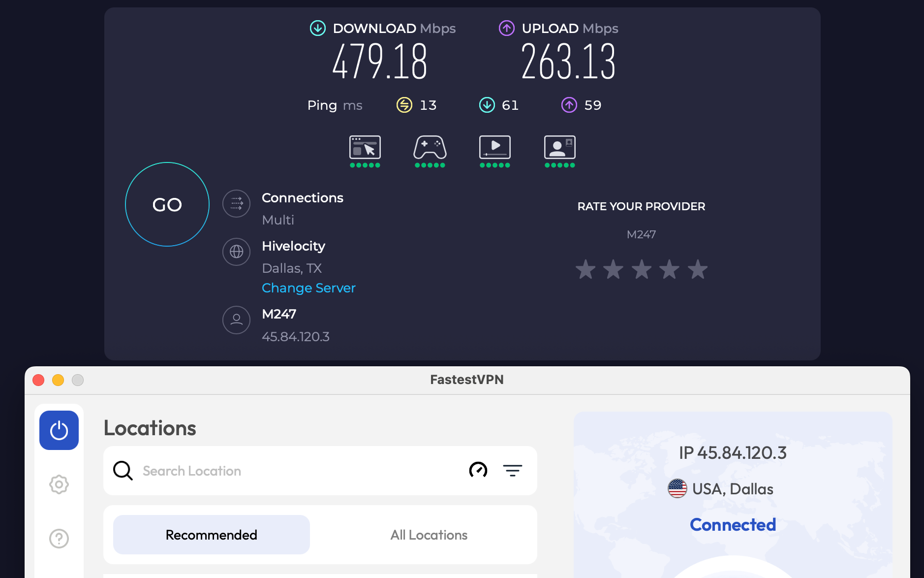The height and width of the screenshot is (578, 924).
Task: Click the user icon beside M247
Action: 237,320
